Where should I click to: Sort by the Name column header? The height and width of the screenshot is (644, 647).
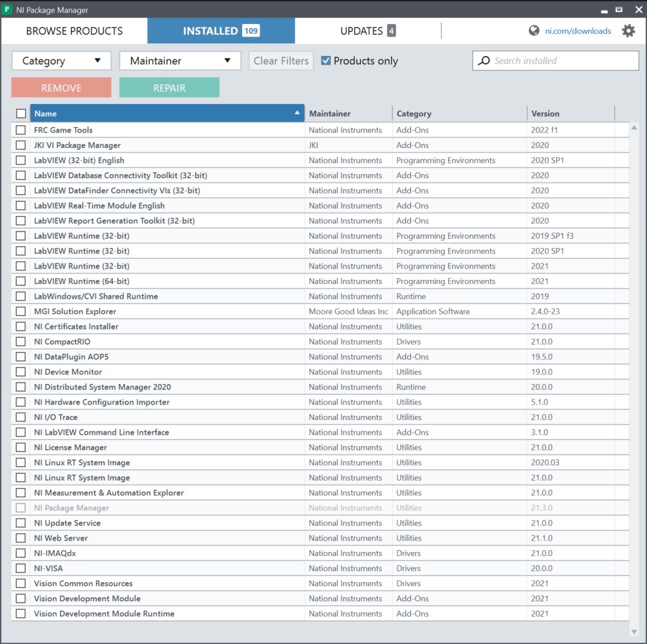pos(167,113)
